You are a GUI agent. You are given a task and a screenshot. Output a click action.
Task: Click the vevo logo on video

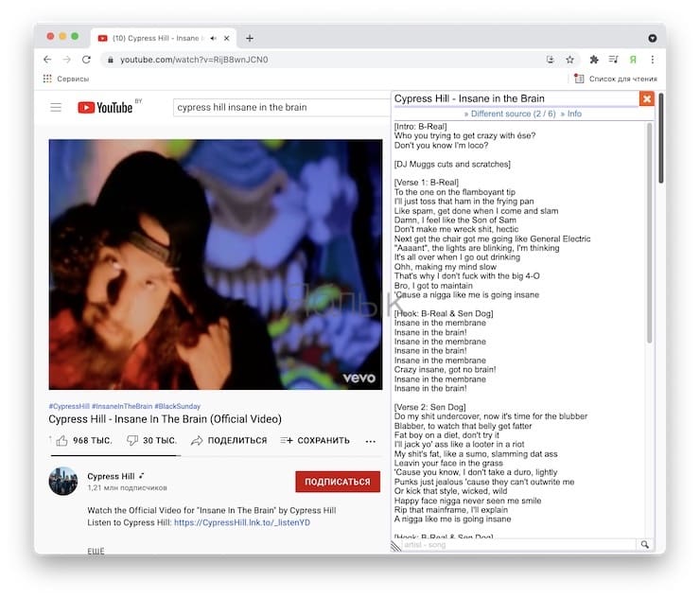point(359,378)
